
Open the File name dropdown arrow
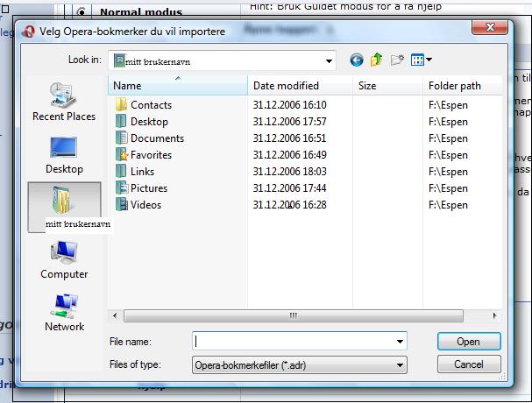(400, 342)
